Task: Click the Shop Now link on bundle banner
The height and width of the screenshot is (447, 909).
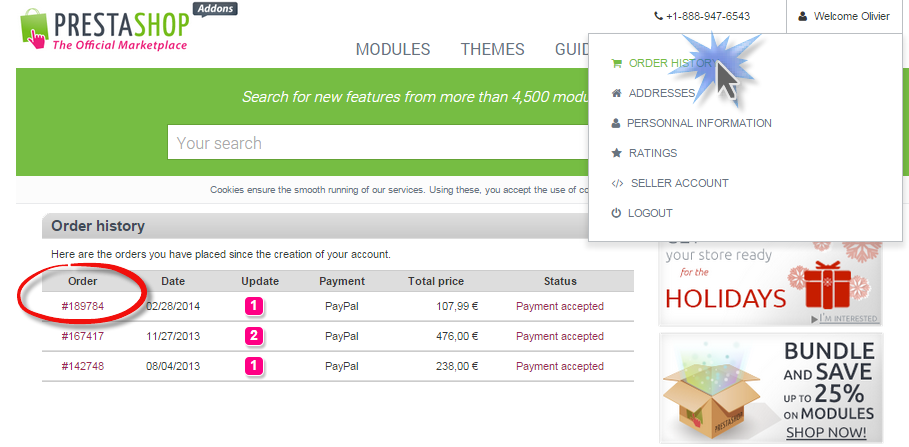Action: [x=826, y=433]
